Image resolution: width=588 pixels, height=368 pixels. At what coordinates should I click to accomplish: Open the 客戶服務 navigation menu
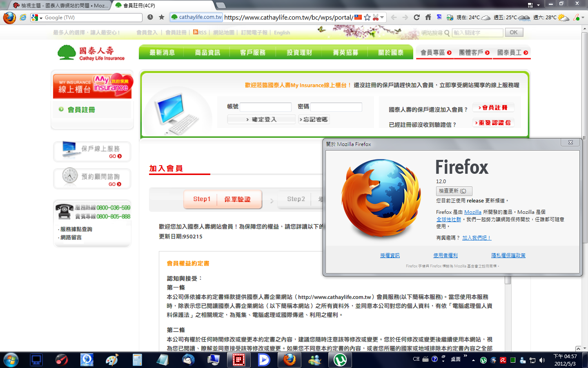tap(253, 52)
